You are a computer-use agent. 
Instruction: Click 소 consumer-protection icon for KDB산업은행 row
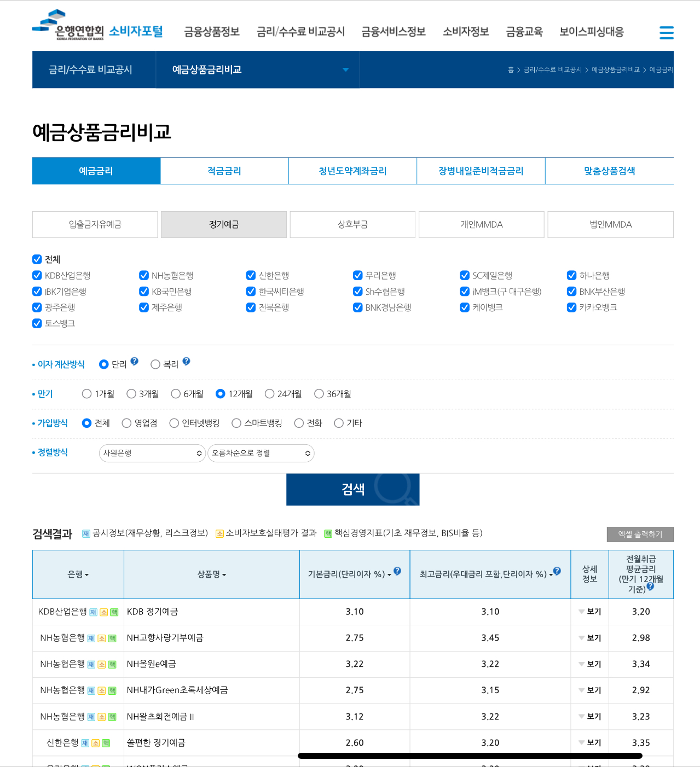[104, 612]
